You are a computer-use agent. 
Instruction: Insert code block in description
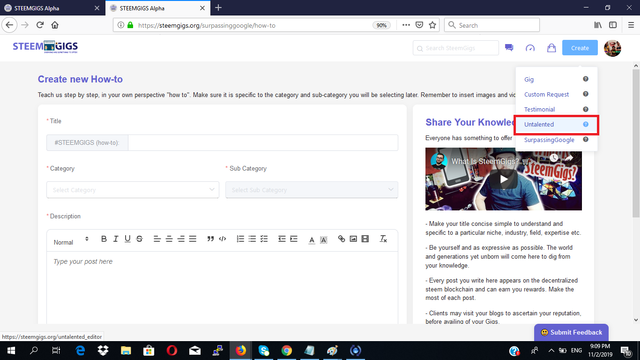coord(222,239)
